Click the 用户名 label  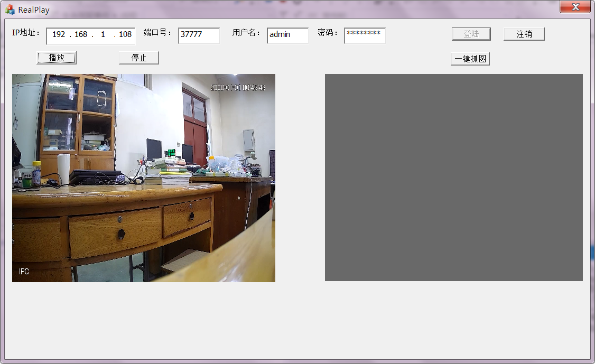tap(246, 32)
